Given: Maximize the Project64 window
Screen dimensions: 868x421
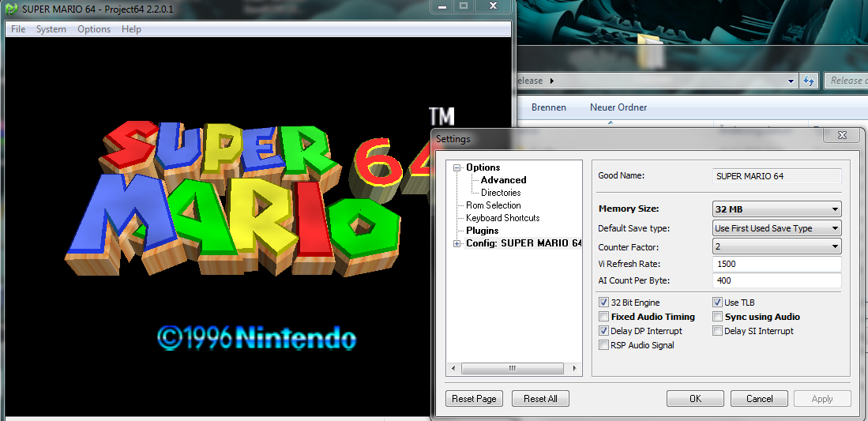Looking at the screenshot, I should pos(464,6).
